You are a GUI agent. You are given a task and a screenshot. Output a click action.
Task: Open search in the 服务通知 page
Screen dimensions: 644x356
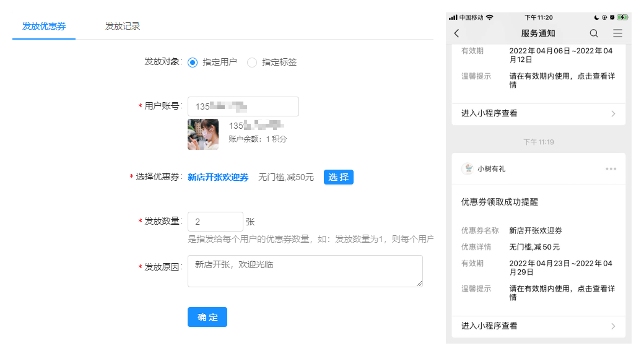594,33
